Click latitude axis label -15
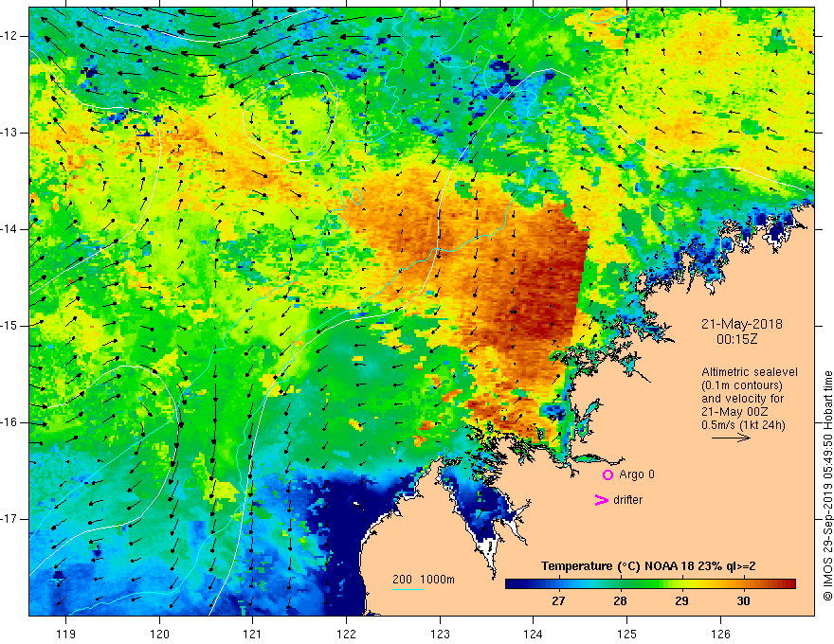This screenshot has width=834, height=644. [9, 326]
